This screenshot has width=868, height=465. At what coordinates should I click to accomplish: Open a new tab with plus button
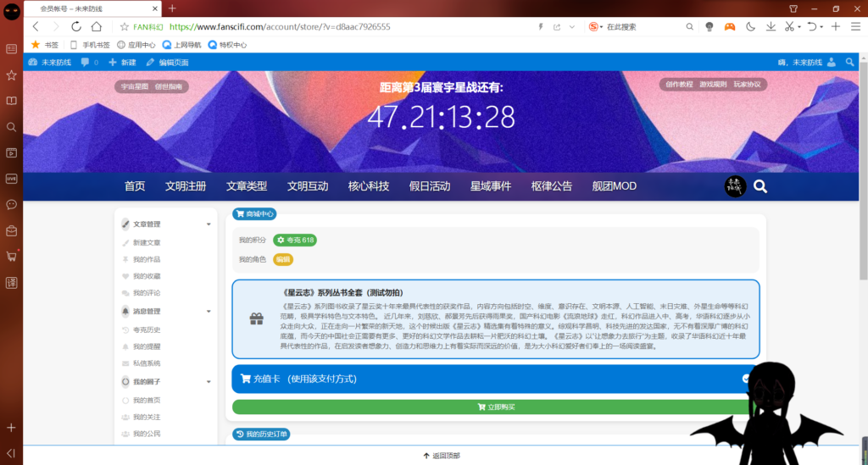point(172,8)
